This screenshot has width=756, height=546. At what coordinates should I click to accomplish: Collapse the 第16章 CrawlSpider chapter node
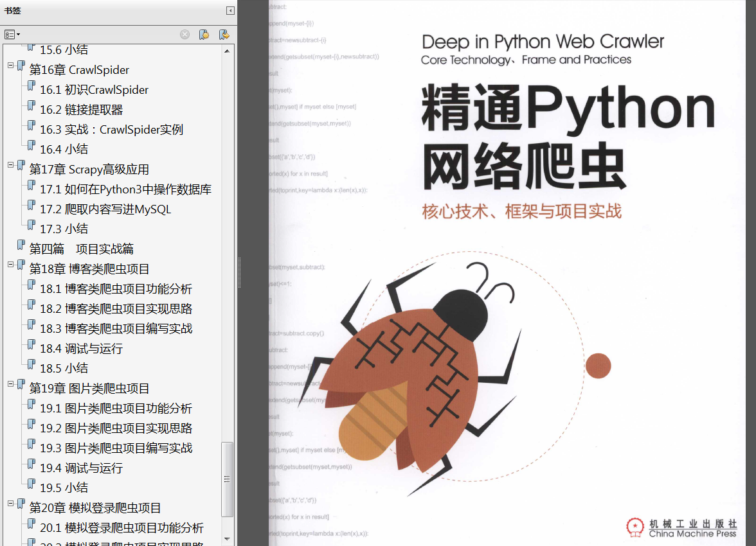pyautogui.click(x=10, y=66)
